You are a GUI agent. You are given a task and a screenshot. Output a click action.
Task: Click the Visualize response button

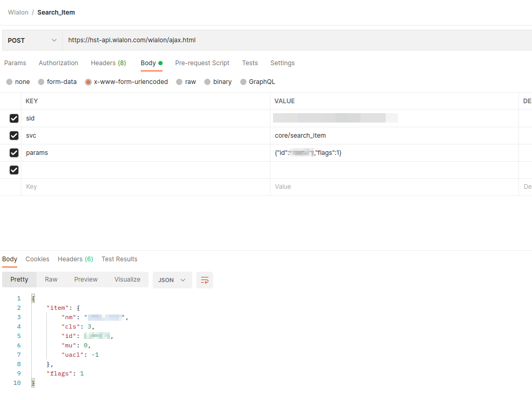point(127,280)
